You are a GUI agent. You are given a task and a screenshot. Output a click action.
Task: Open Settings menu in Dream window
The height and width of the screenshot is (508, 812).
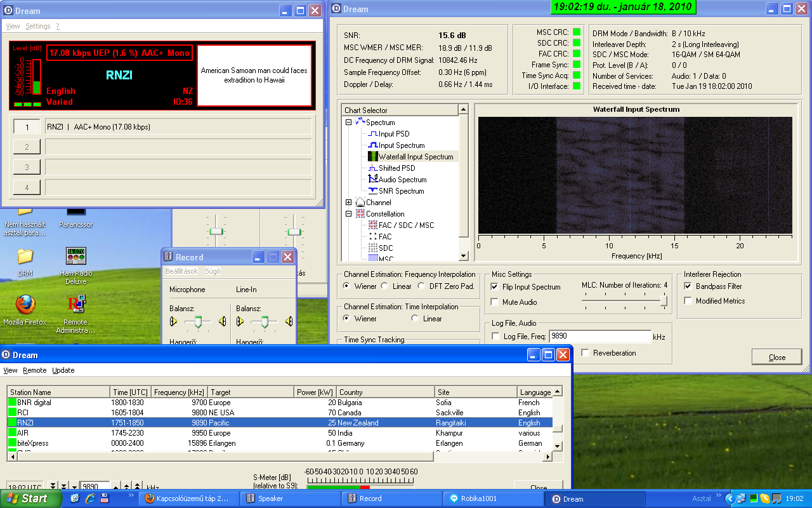click(x=38, y=27)
